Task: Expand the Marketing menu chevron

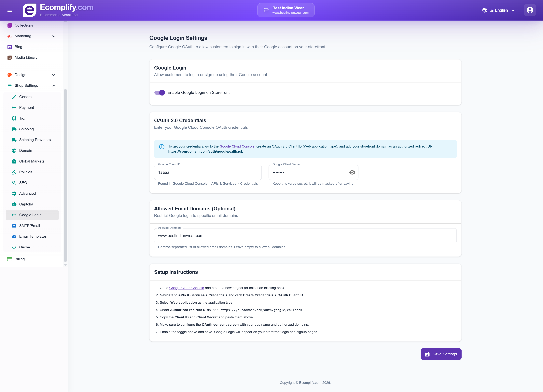Action: click(x=54, y=36)
